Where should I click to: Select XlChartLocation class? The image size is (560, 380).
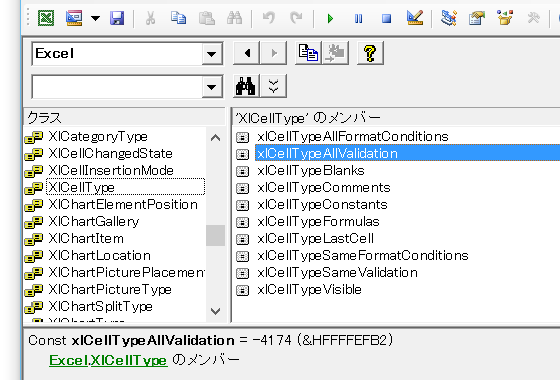(99, 256)
